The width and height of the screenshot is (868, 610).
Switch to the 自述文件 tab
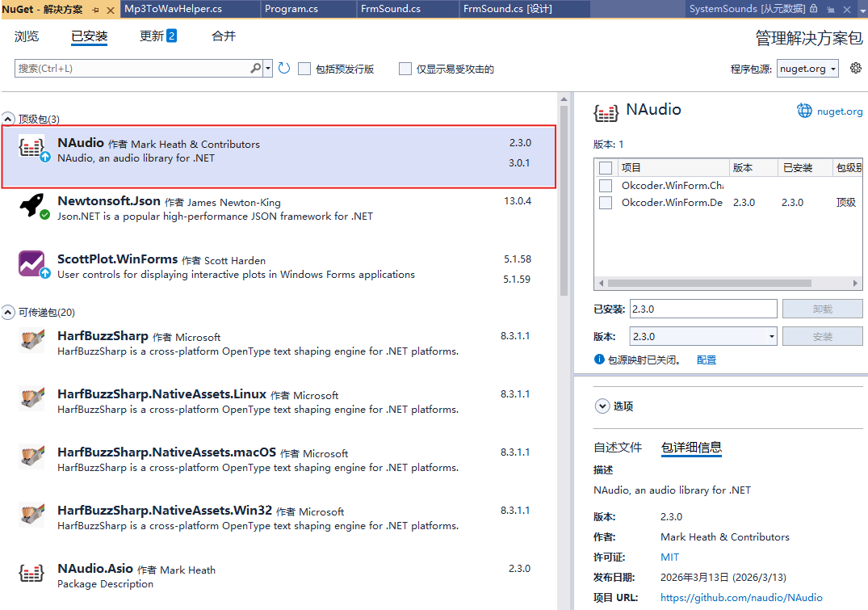click(618, 447)
